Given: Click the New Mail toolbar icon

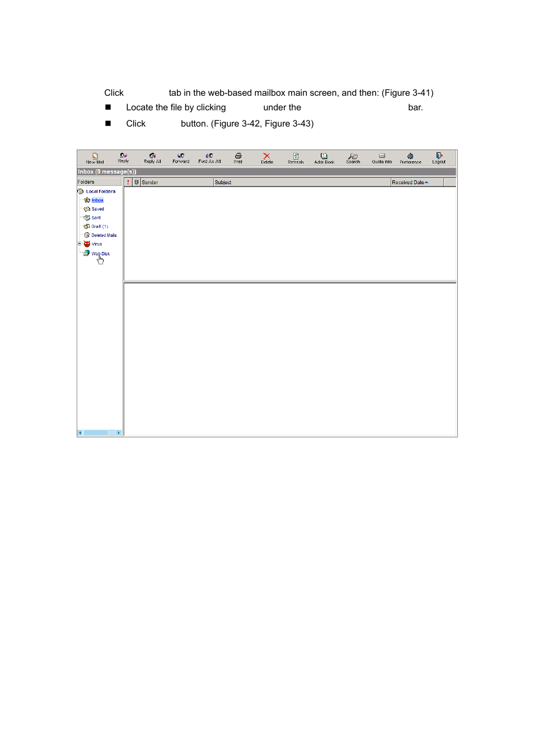Looking at the screenshot, I should pyautogui.click(x=95, y=158).
